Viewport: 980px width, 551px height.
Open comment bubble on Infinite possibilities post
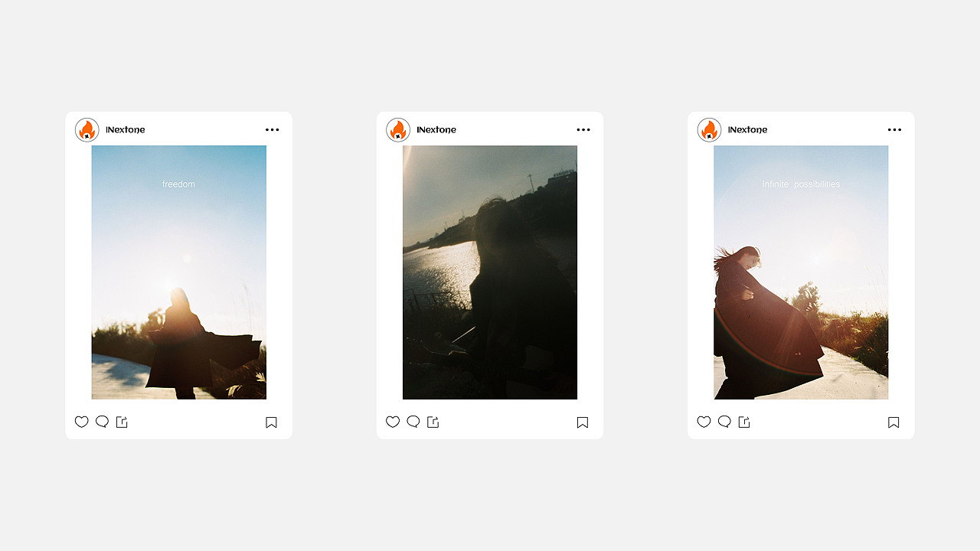(724, 422)
